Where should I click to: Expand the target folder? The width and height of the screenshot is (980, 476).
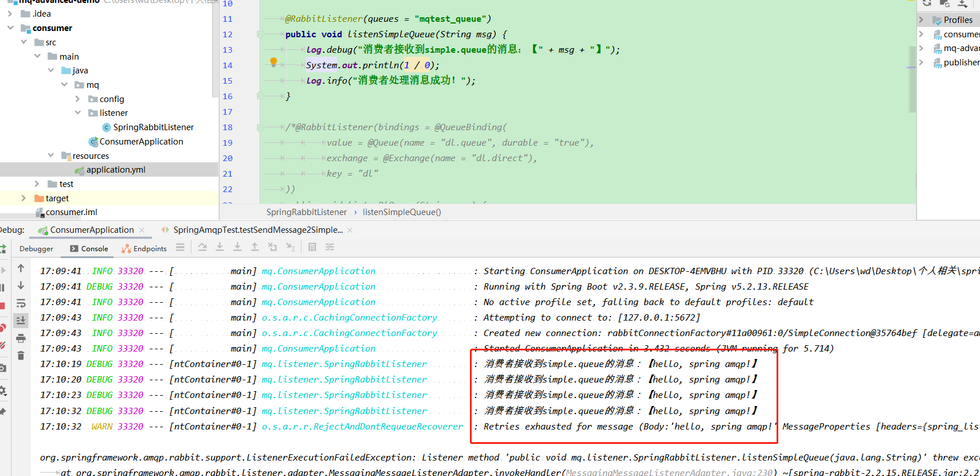23,198
